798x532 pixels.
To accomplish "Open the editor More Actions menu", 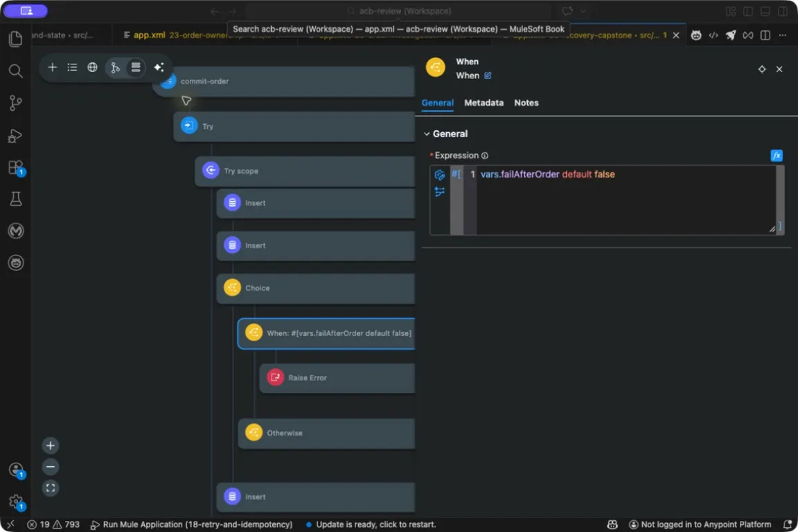I will tap(782, 35).
